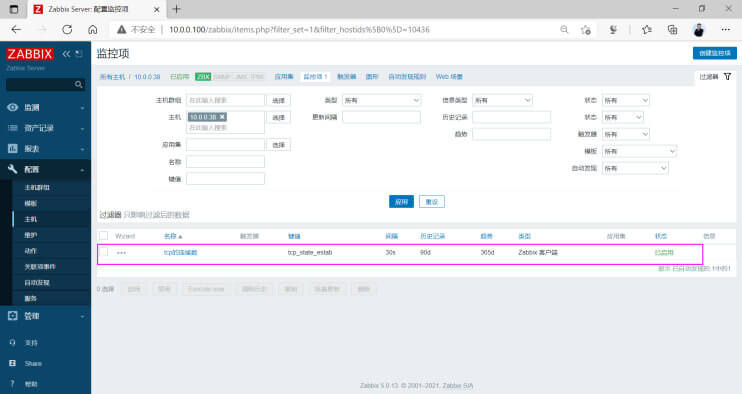Viewport: 742px width, 394px height.
Task: Click the Z icon beside Share
Action: coord(13,363)
